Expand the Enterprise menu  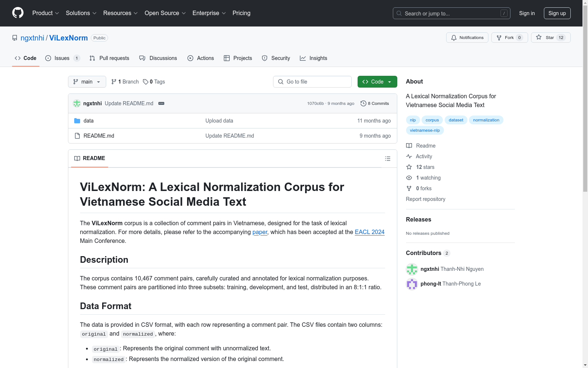(x=209, y=13)
